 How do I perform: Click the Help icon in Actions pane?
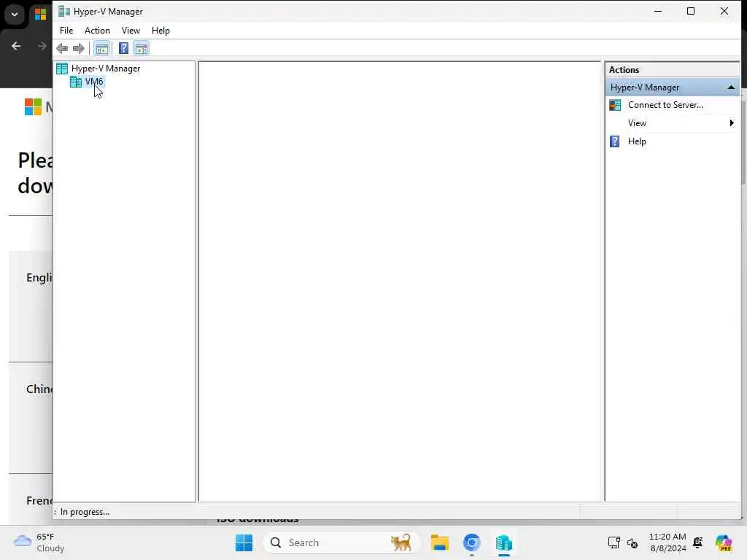click(615, 141)
